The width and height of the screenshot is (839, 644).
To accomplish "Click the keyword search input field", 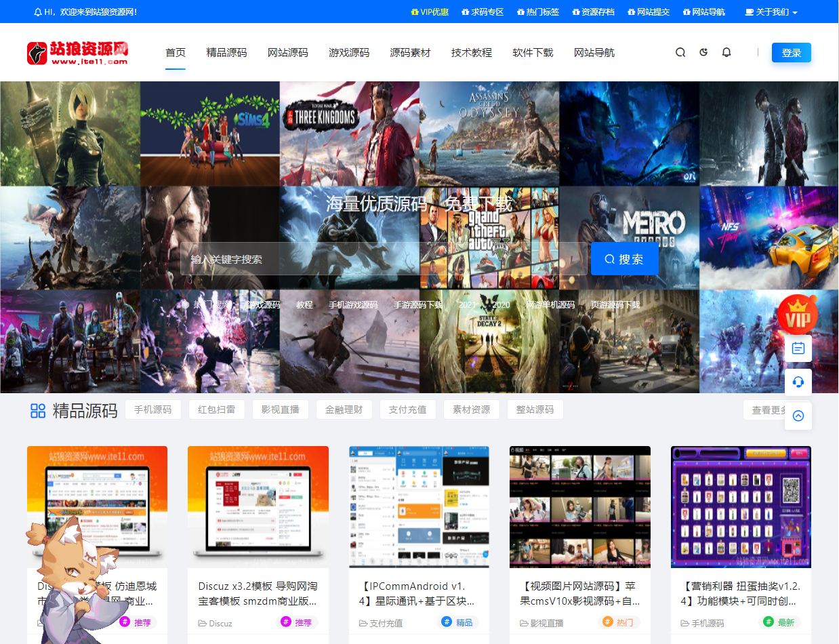I will point(383,259).
